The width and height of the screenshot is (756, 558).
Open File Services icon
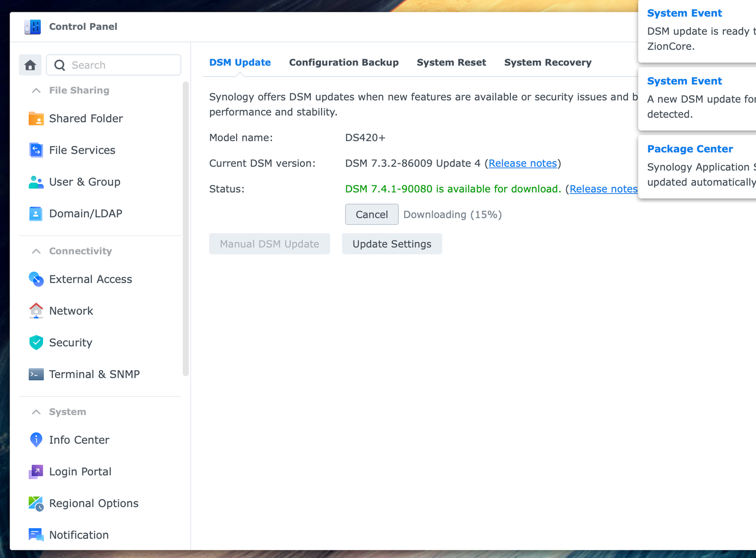pos(36,150)
